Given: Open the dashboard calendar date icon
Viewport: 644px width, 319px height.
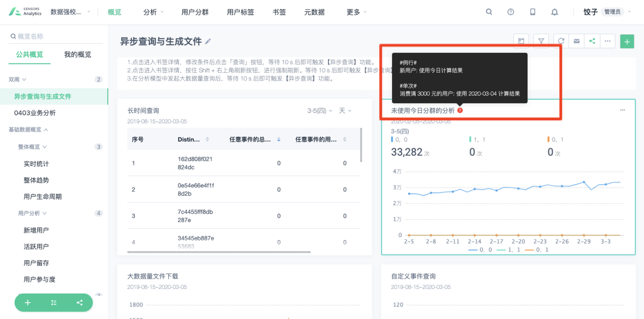Looking at the screenshot, I should coord(521,41).
